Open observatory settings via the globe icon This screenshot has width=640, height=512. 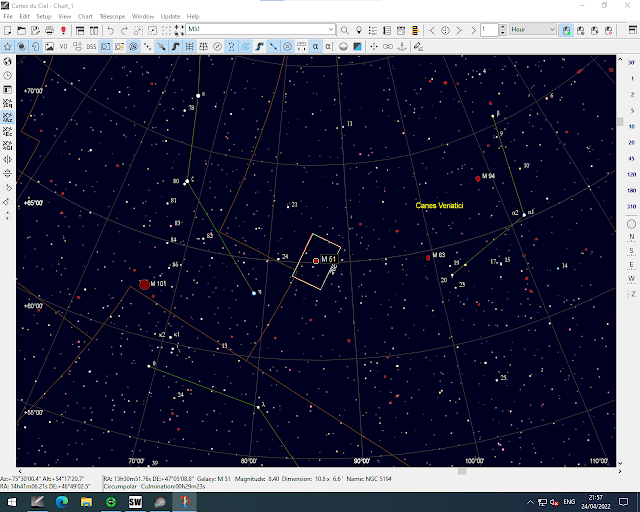7,62
